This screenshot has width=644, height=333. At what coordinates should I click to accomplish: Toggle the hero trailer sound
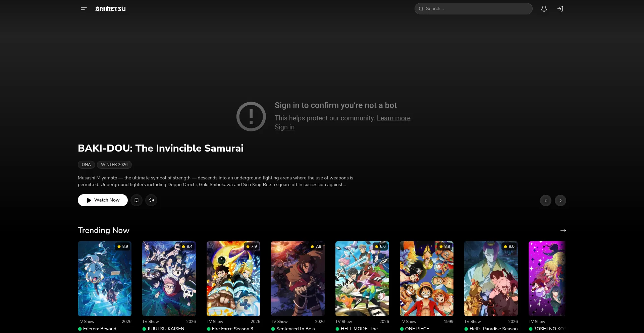[x=151, y=200]
